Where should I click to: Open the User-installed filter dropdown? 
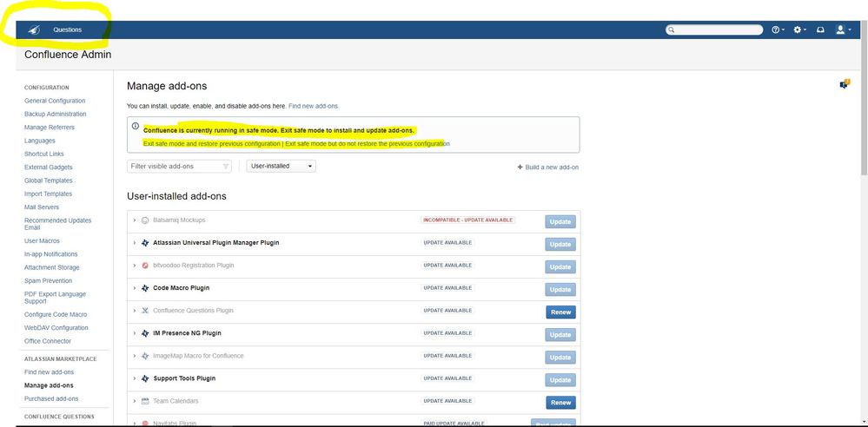282,166
